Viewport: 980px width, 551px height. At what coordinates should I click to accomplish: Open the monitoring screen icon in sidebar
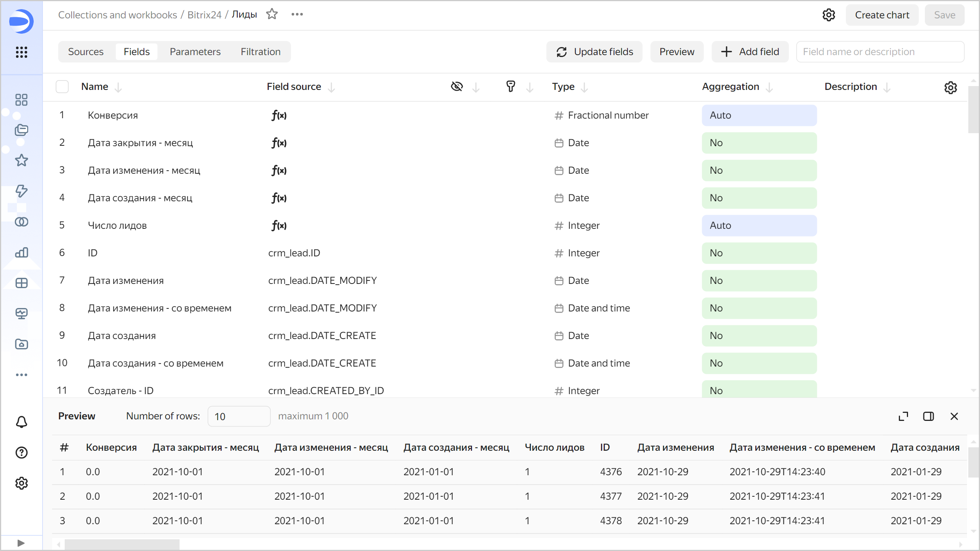21,313
